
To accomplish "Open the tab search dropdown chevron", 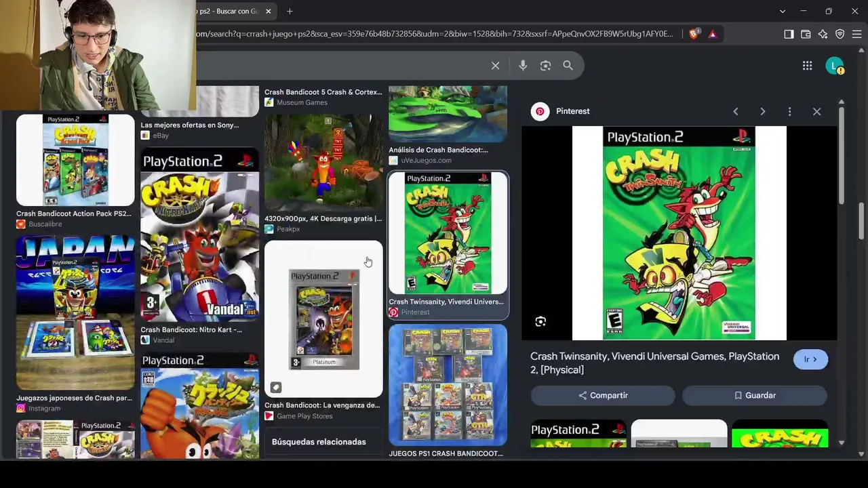I will click(x=783, y=12).
